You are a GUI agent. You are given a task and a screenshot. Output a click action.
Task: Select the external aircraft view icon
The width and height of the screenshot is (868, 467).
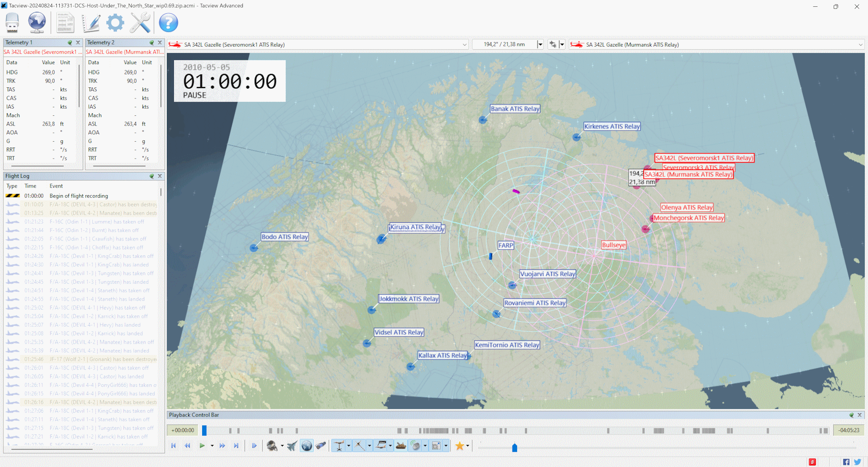pos(292,446)
